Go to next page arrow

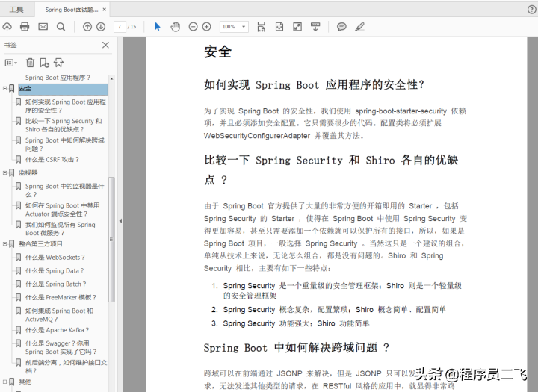point(101,27)
